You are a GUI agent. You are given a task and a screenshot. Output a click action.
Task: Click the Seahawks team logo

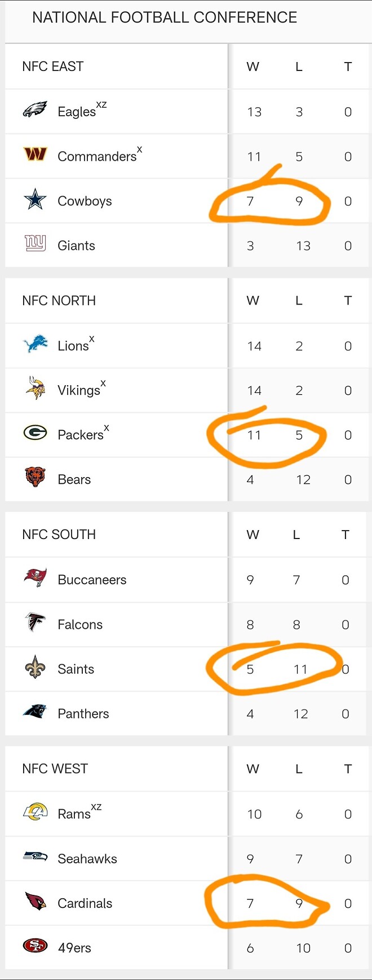click(x=35, y=857)
